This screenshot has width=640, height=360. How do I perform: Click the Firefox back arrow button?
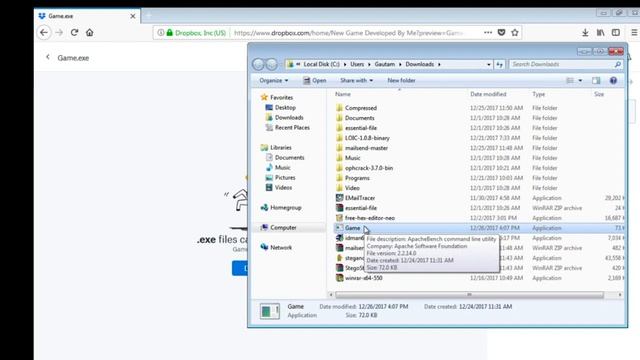pyautogui.click(x=44, y=33)
